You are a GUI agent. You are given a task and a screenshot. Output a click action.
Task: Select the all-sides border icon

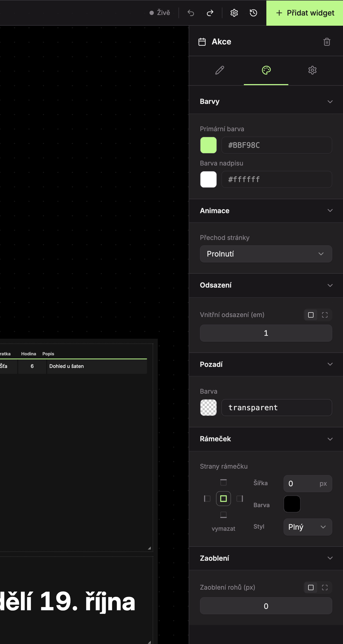[223, 499]
